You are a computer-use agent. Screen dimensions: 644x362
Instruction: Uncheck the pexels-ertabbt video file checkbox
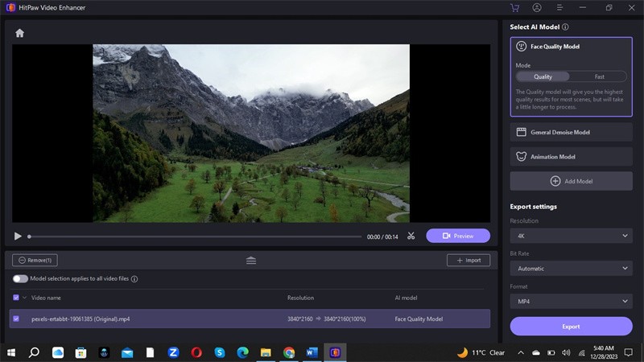coord(16,319)
